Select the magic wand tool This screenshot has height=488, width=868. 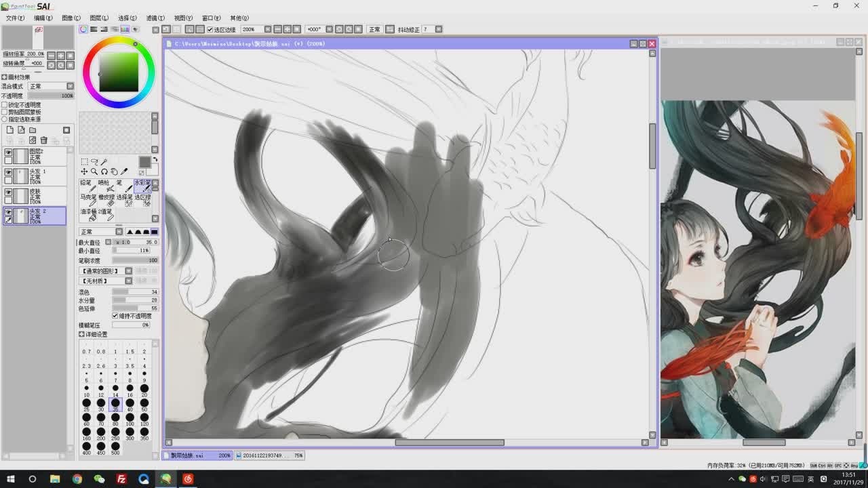104,162
